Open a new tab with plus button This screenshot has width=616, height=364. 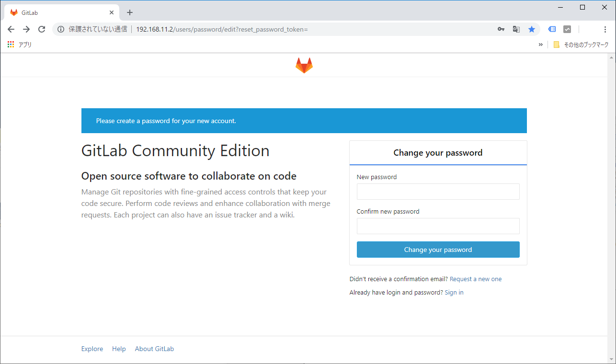[129, 12]
